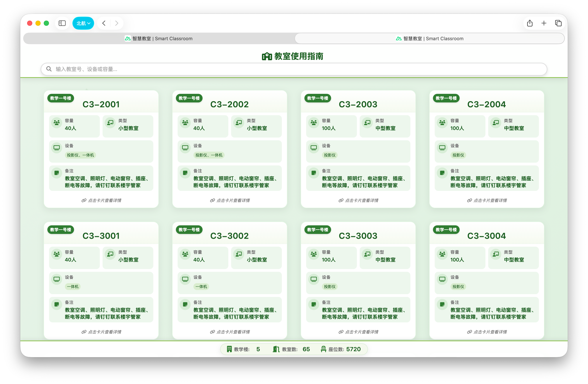Select the second Smart Classroom tab
This screenshot has width=588, height=384.
coord(430,39)
